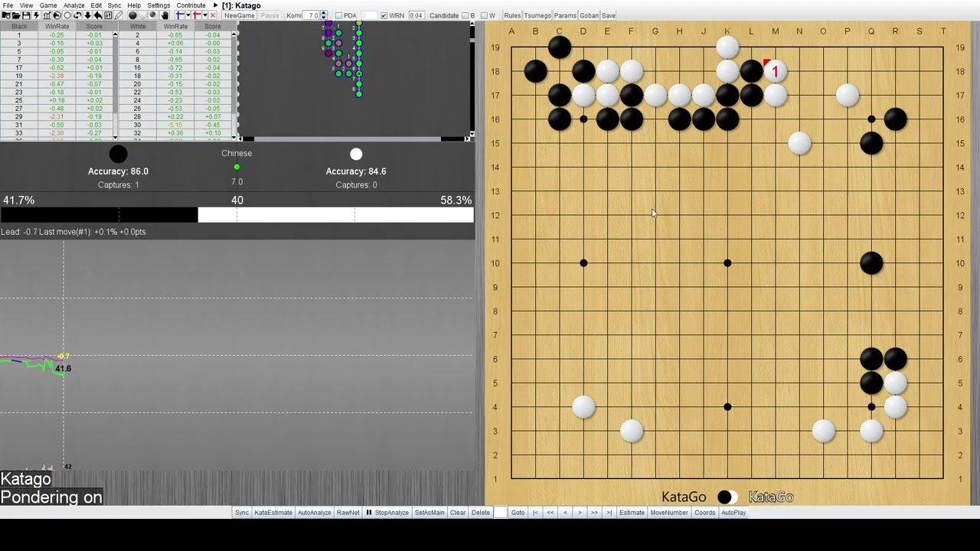Screen dimensions: 980x551
Task: Select the black stone placement tool
Action: pos(132,15)
